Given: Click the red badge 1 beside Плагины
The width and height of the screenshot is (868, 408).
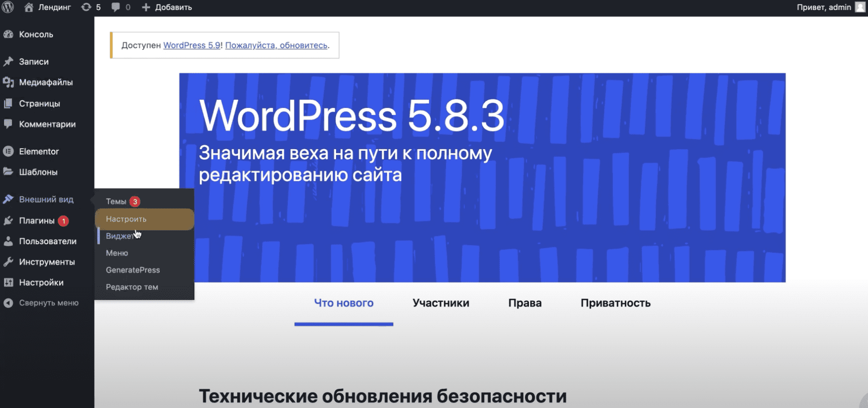Looking at the screenshot, I should click(x=63, y=221).
